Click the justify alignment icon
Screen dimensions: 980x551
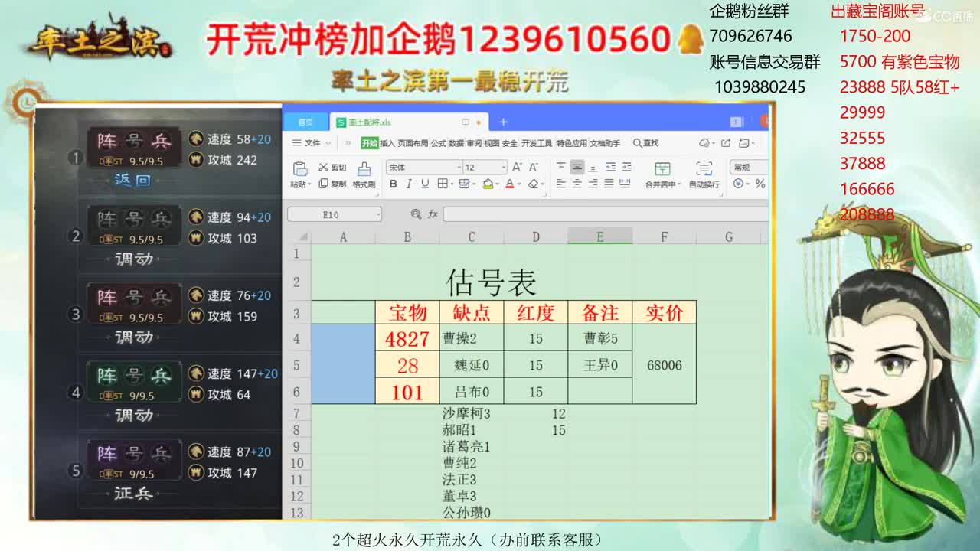[x=609, y=184]
